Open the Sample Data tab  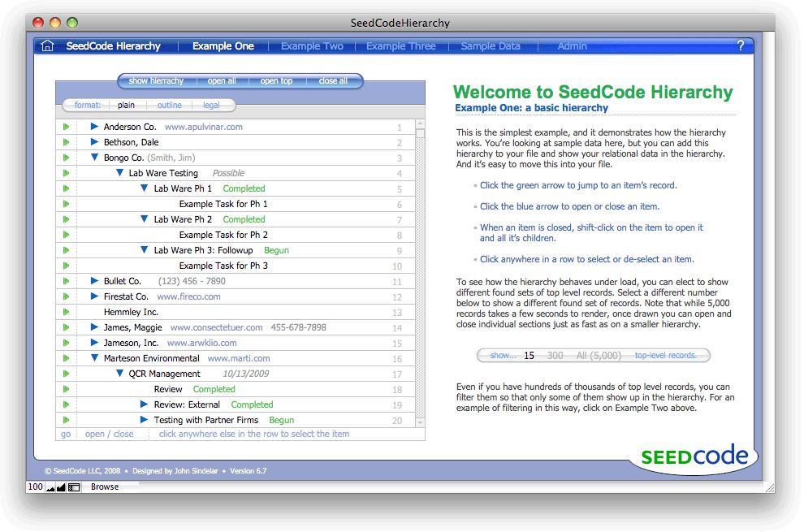(491, 46)
